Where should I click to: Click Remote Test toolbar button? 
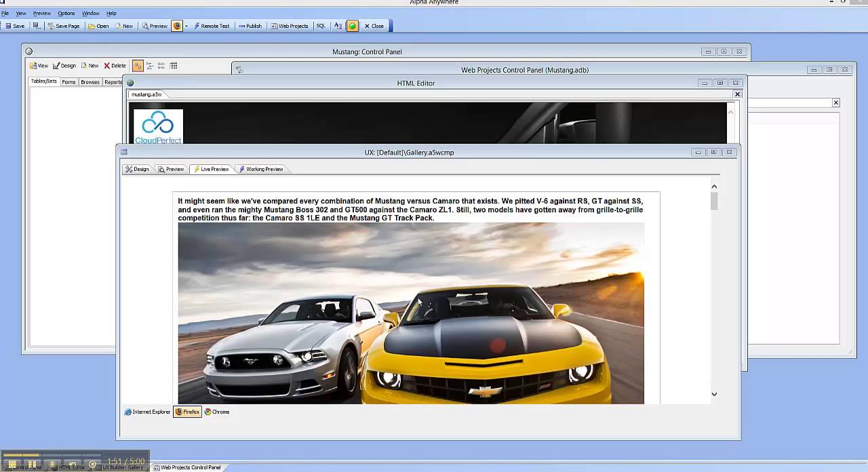pos(212,26)
